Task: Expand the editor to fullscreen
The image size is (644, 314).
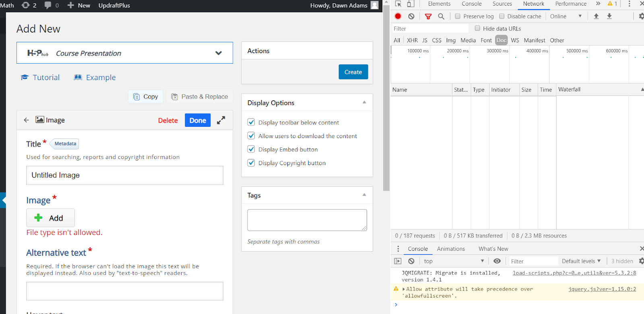Action: [221, 120]
